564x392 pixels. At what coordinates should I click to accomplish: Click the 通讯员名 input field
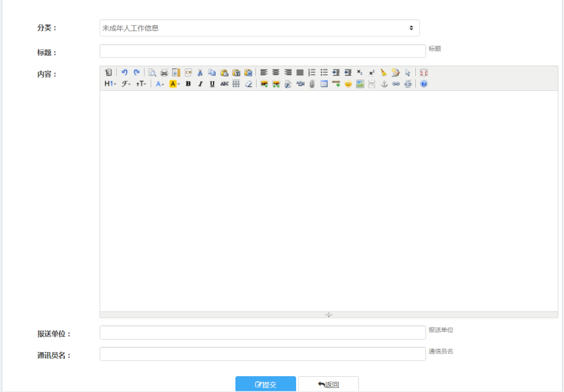click(x=263, y=354)
